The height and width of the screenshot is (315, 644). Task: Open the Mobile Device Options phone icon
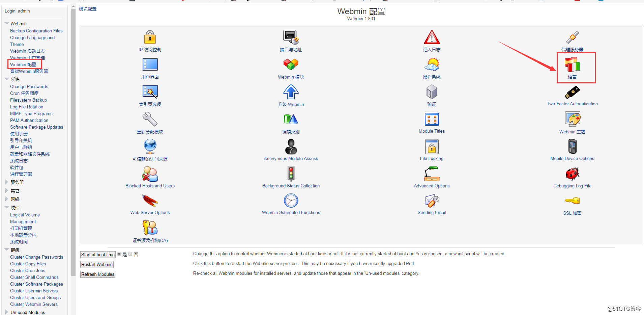tap(572, 147)
